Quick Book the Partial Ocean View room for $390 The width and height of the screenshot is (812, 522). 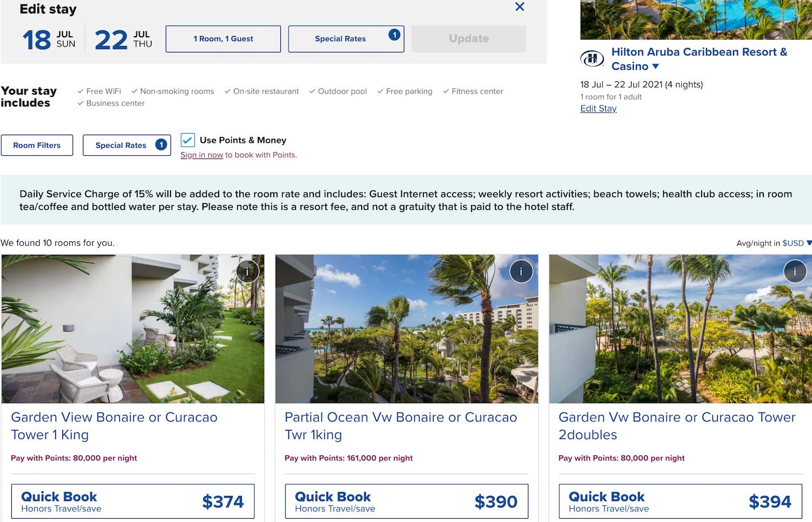pyautogui.click(x=406, y=501)
